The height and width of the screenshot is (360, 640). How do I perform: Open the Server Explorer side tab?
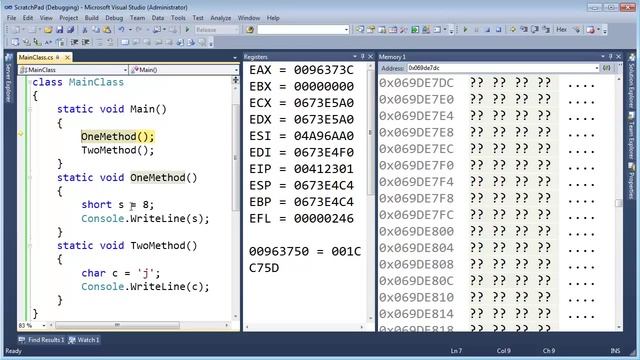click(x=9, y=79)
